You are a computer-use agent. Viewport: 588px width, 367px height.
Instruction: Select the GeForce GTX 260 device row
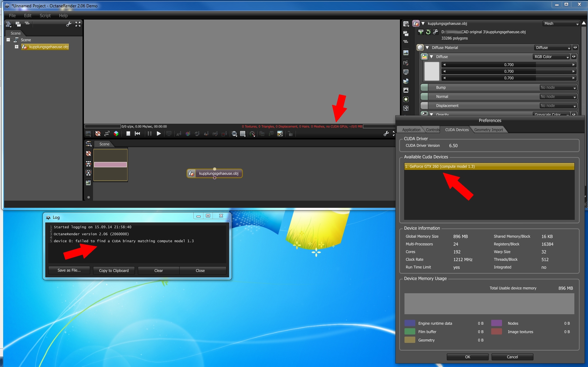click(489, 166)
